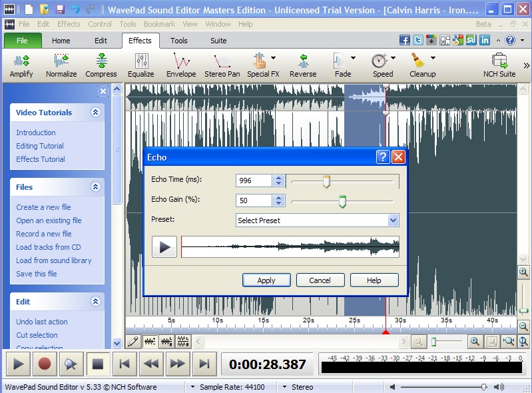
Task: Click the Echo dialog question mark button
Action: pos(383,157)
